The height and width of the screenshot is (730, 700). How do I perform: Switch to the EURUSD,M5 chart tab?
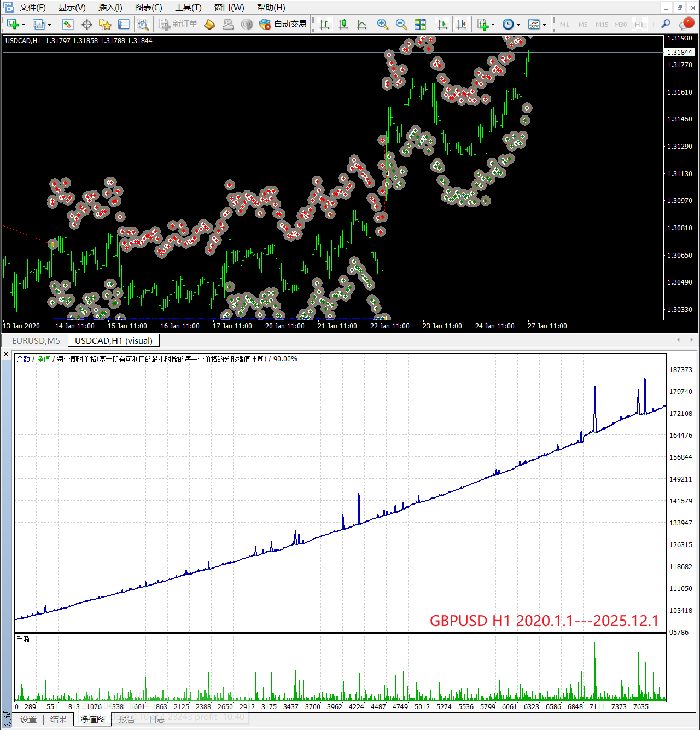point(36,340)
